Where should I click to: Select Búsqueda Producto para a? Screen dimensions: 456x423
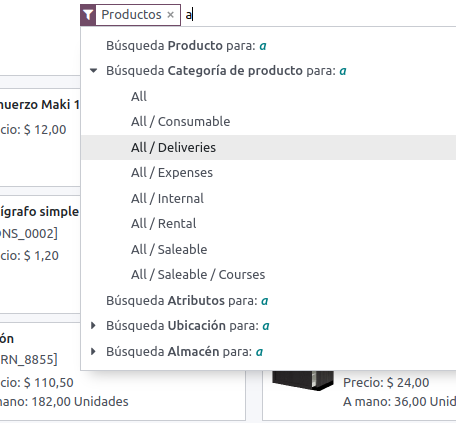click(x=268, y=46)
